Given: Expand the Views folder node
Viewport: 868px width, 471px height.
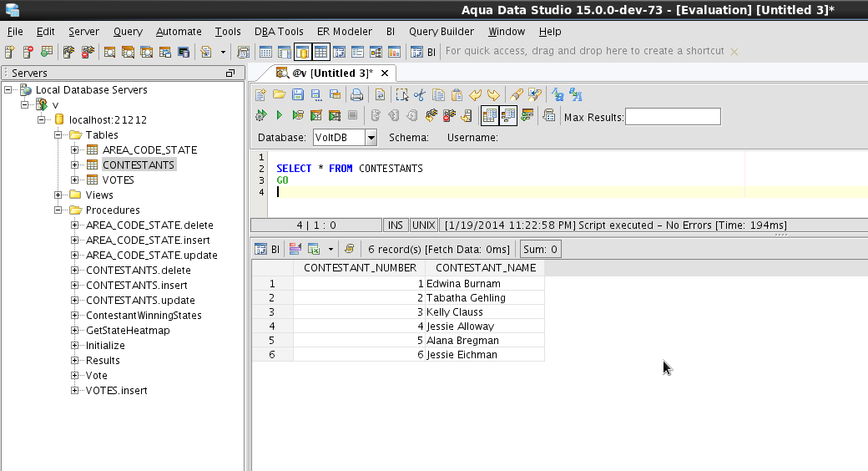Looking at the screenshot, I should (x=58, y=195).
